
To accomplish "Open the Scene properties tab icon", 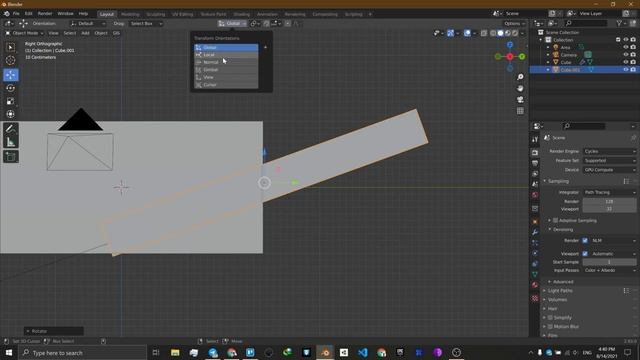I will (535, 184).
